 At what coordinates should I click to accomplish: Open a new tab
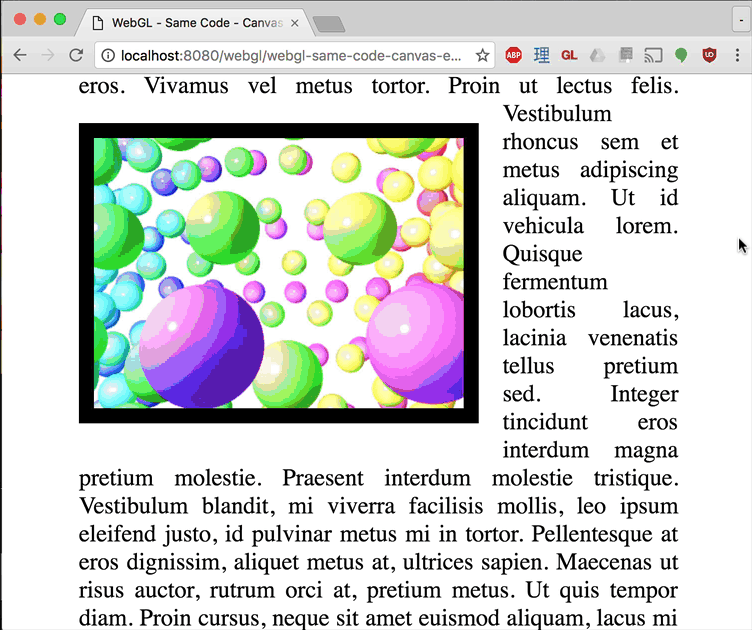click(x=328, y=24)
